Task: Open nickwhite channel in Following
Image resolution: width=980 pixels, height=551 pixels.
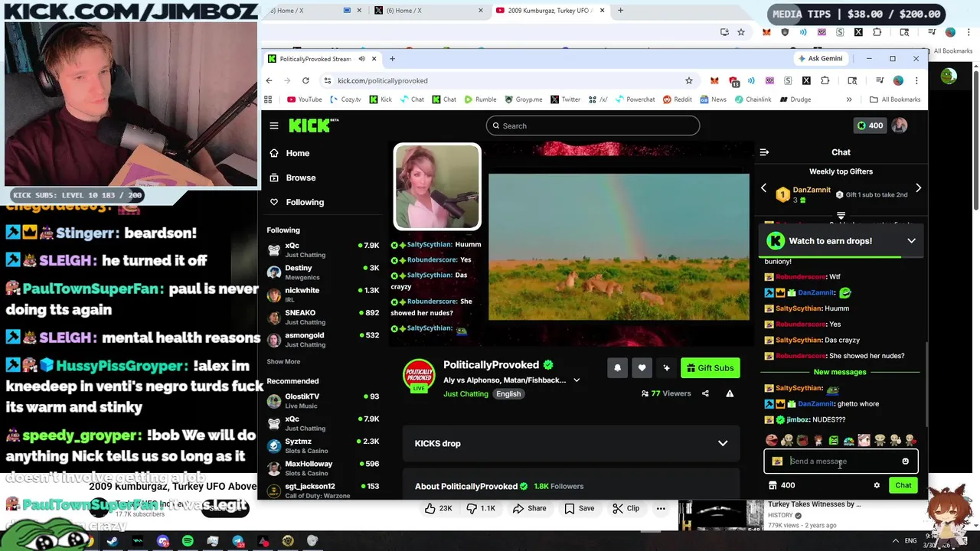Action: click(x=322, y=295)
